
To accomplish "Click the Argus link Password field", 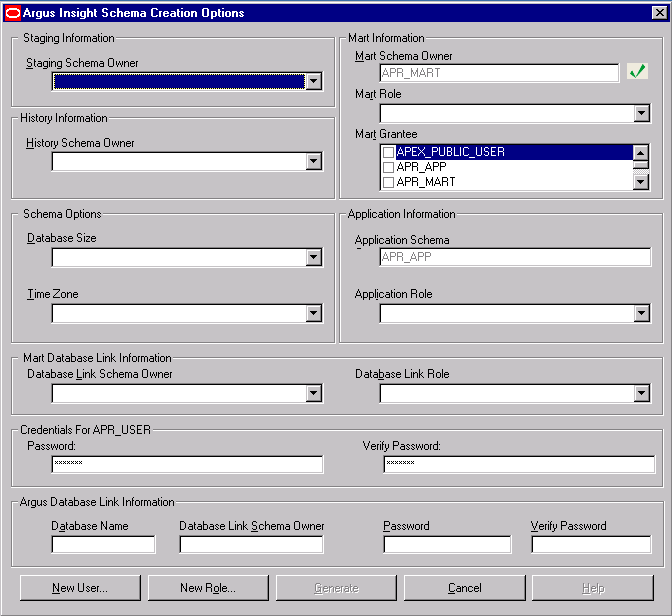I will point(447,544).
